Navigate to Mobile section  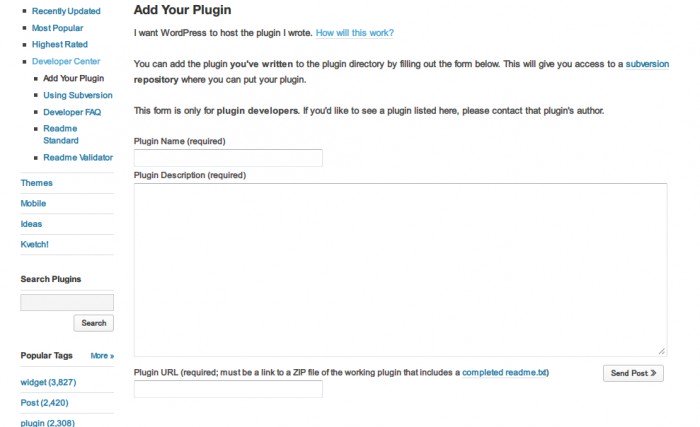(x=33, y=203)
